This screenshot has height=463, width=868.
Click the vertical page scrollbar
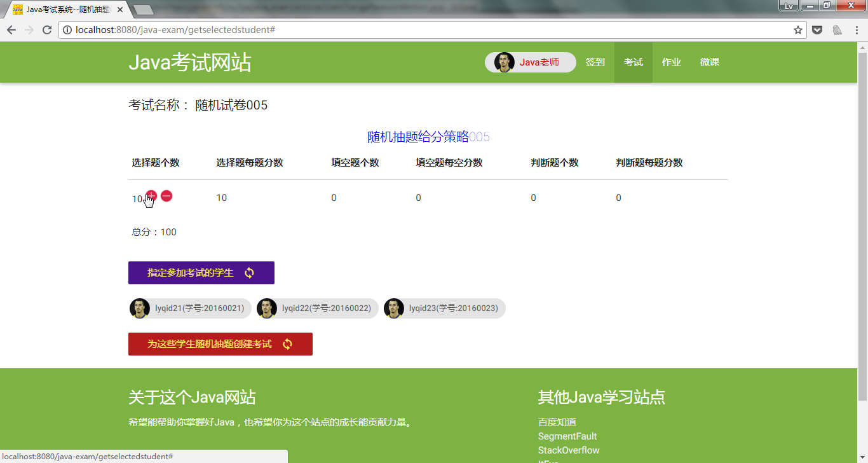[x=862, y=228]
